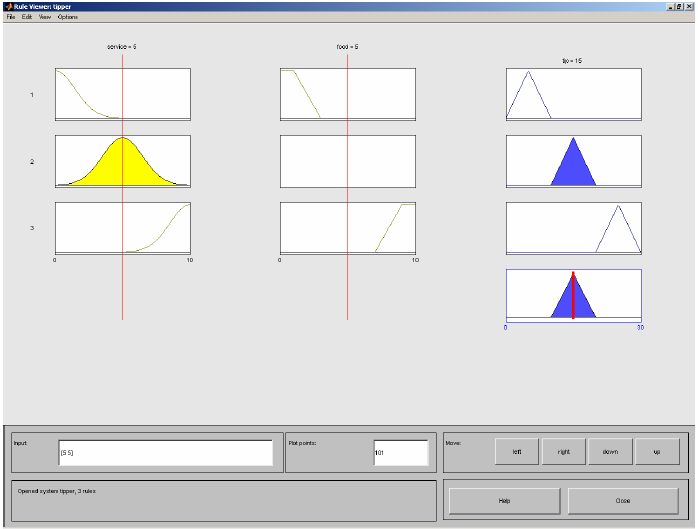The height and width of the screenshot is (529, 698).
Task: Click rule 2 filled blue tip plot
Action: click(574, 161)
